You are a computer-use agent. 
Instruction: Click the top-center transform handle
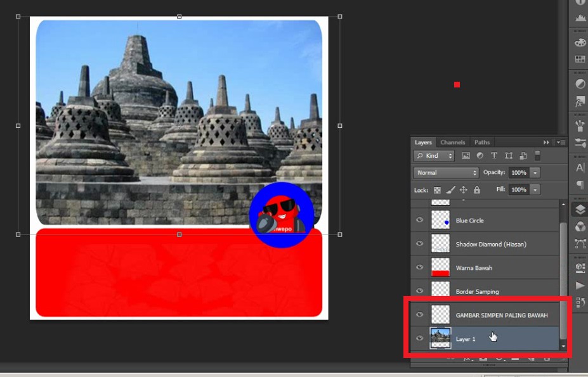point(180,16)
